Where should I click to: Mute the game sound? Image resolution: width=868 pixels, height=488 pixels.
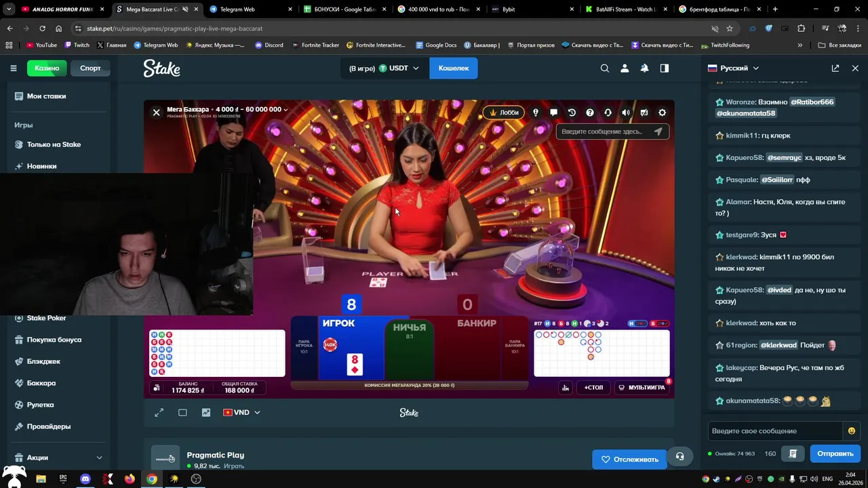pos(626,113)
